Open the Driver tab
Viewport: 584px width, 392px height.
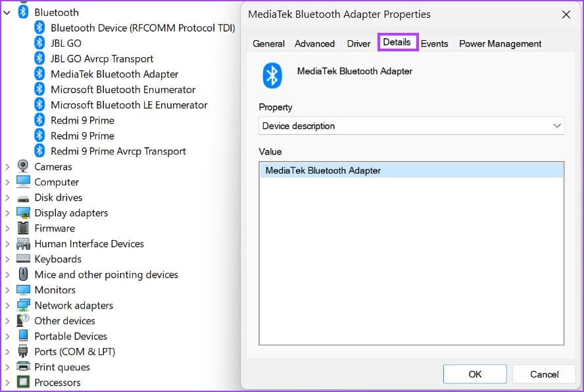[358, 43]
